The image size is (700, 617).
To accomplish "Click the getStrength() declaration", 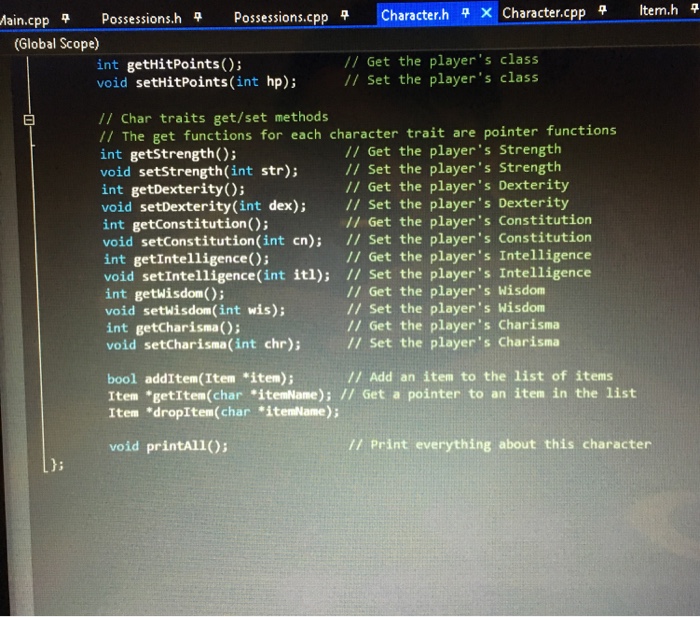I will pos(168,154).
